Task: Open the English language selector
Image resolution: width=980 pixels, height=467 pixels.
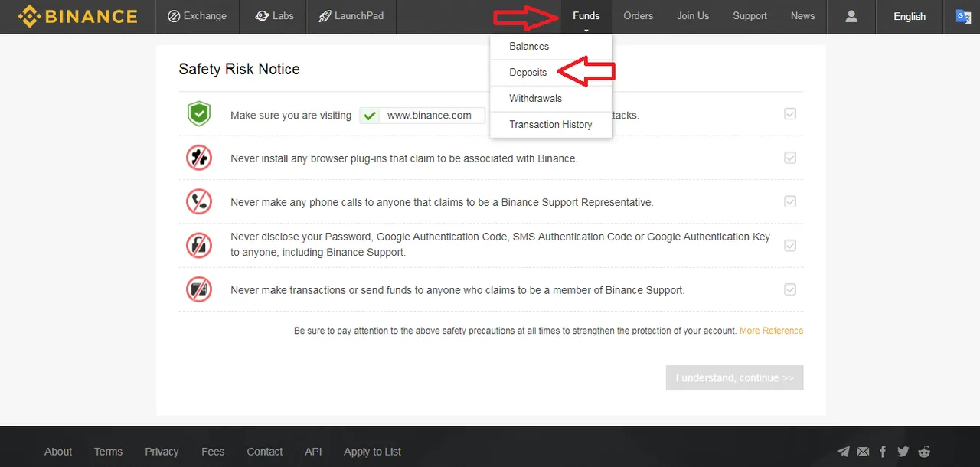Action: [910, 16]
